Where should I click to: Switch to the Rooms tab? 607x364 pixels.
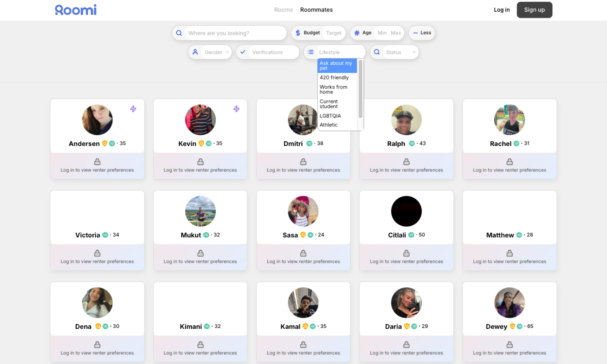(283, 10)
